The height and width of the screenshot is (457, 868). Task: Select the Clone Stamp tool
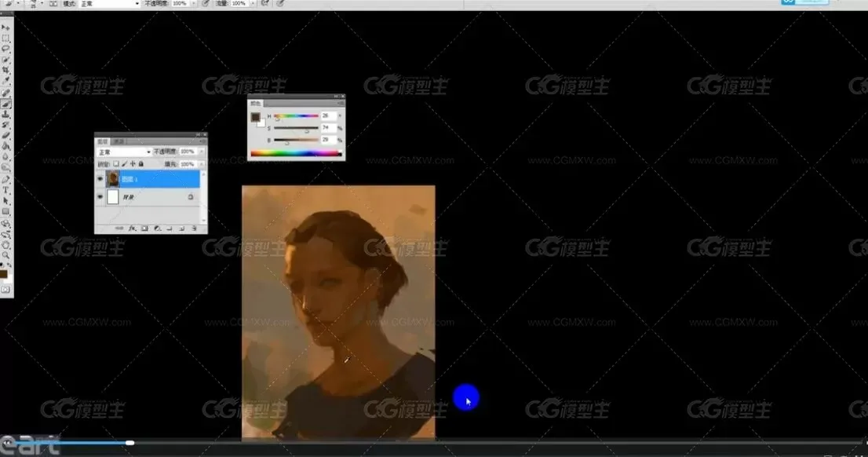[x=5, y=114]
